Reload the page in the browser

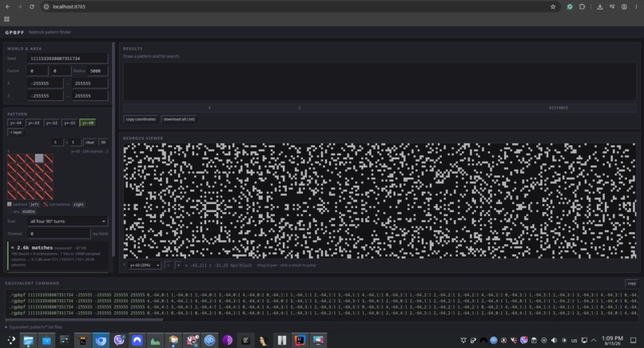[x=32, y=6]
